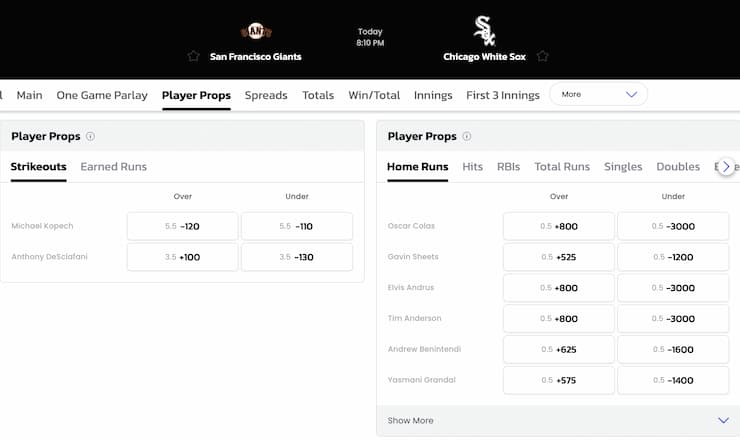Click the San Francisco Giants team logo
Screen dimensions: 740x441
(256, 31)
